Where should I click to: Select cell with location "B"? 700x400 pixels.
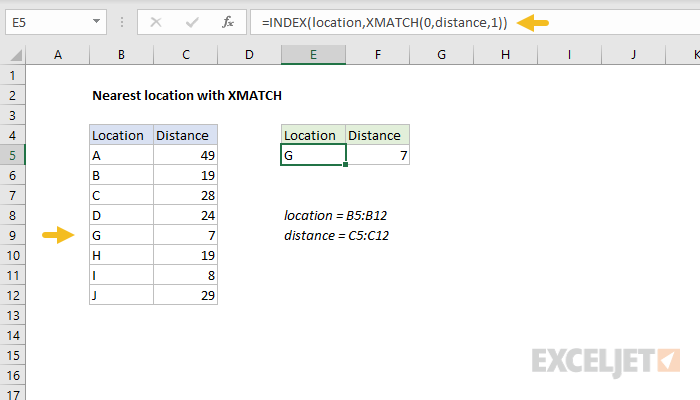[121, 175]
